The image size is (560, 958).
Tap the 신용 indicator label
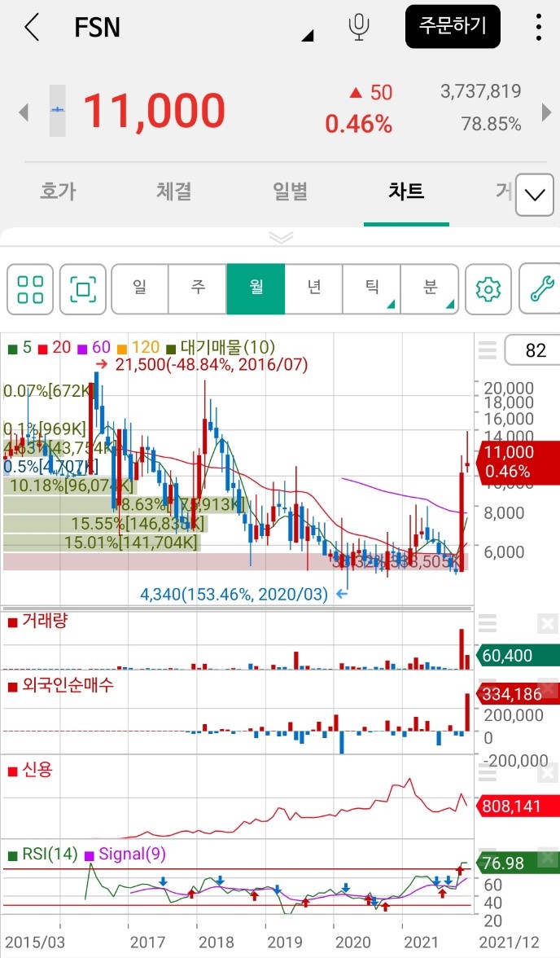[x=31, y=770]
